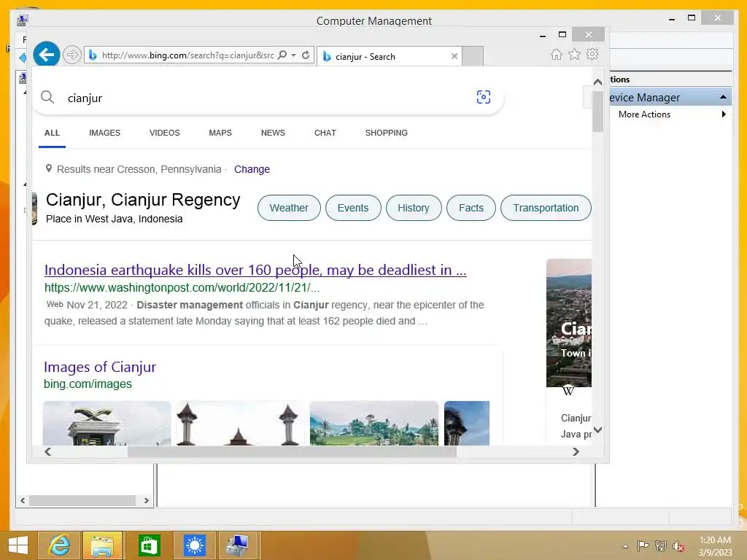Image resolution: width=747 pixels, height=560 pixels.
Task: Open the Windows Start button
Action: (x=18, y=545)
